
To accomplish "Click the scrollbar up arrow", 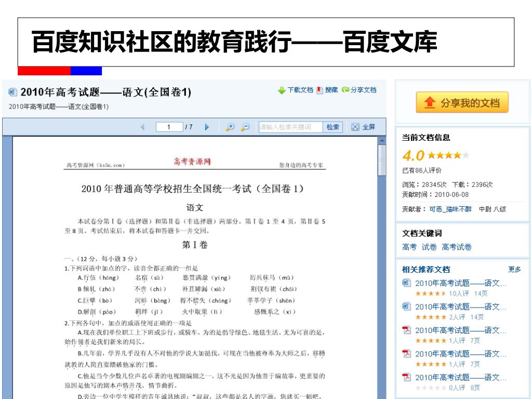I will (382, 140).
